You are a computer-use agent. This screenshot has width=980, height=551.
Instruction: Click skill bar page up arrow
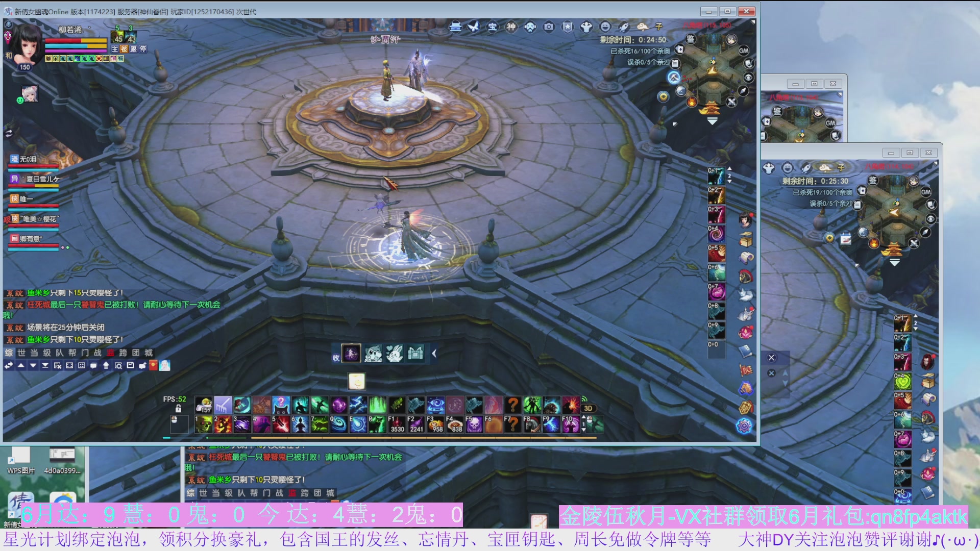coord(584,417)
